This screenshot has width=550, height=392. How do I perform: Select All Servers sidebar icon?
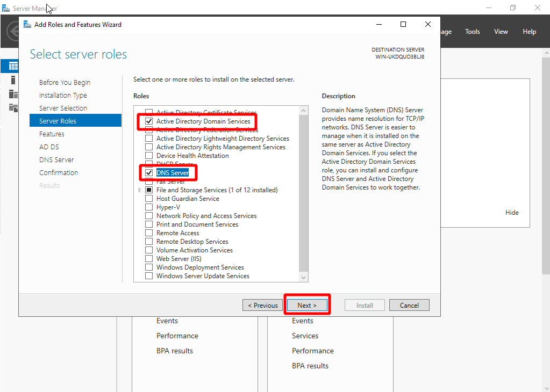[x=13, y=94]
